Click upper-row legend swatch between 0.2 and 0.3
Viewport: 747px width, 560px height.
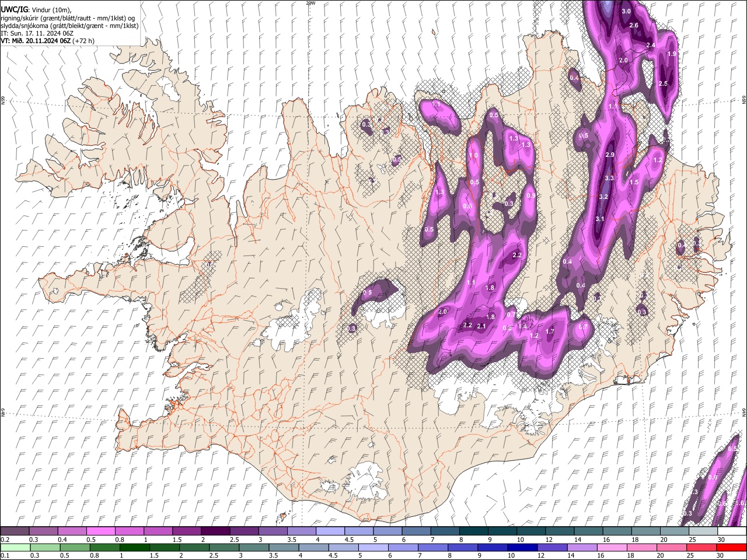tap(15, 531)
